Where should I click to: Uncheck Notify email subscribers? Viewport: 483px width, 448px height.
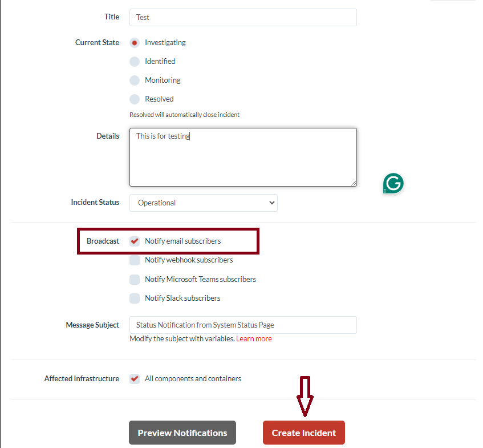click(134, 241)
